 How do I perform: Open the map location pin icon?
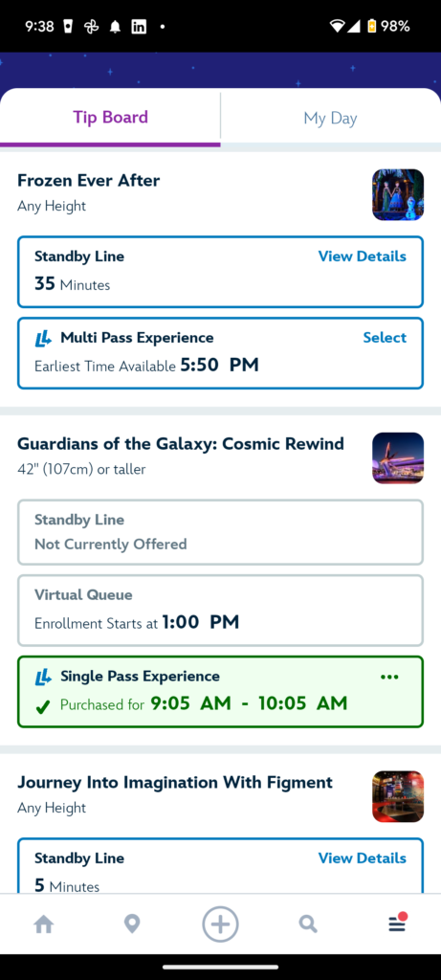(x=132, y=924)
